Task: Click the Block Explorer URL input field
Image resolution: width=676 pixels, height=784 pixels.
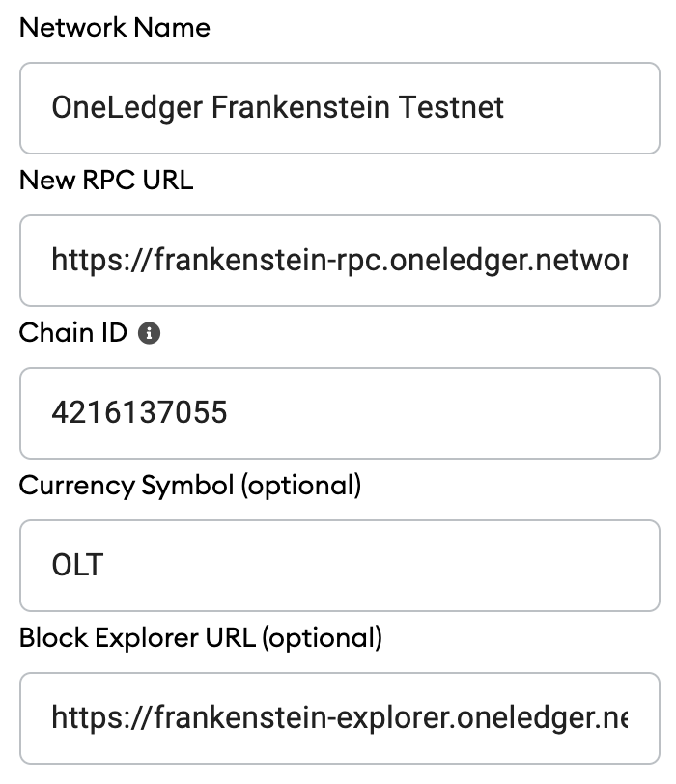Action: coord(338,718)
